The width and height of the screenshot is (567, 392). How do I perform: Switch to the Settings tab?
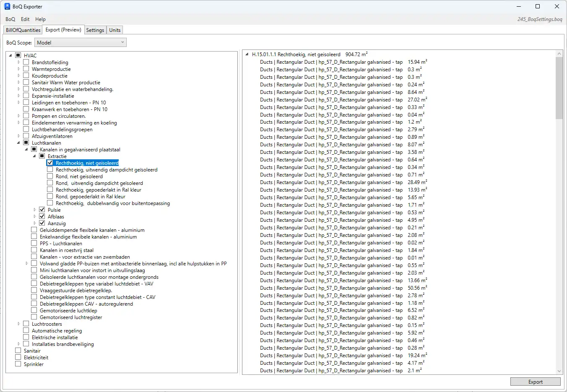[x=95, y=30]
